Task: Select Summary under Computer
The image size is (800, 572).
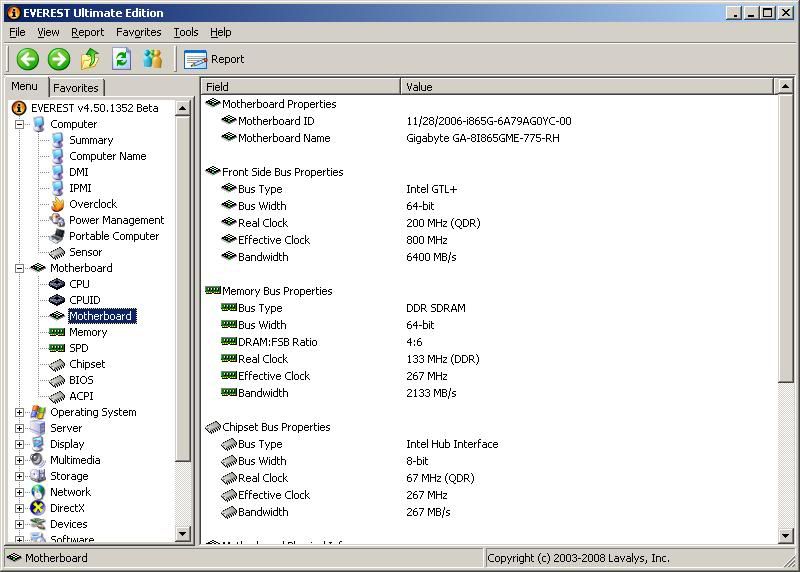Action: pos(91,140)
